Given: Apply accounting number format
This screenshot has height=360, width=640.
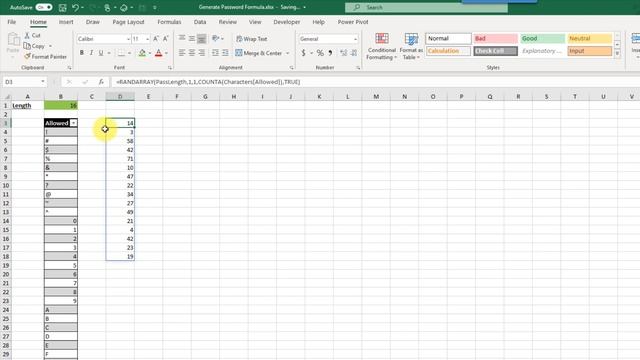Looking at the screenshot, I should [x=303, y=53].
